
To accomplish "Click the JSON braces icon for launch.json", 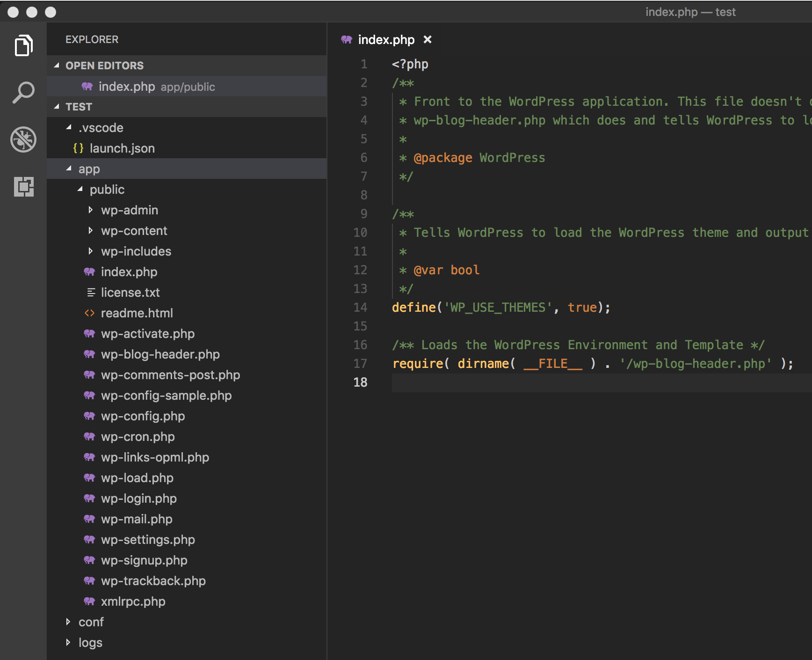I will click(78, 148).
